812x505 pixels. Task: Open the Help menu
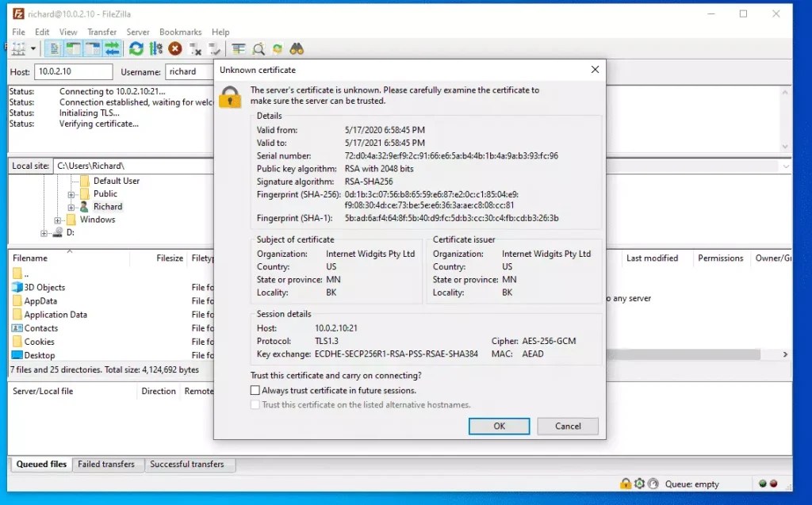[x=220, y=32]
